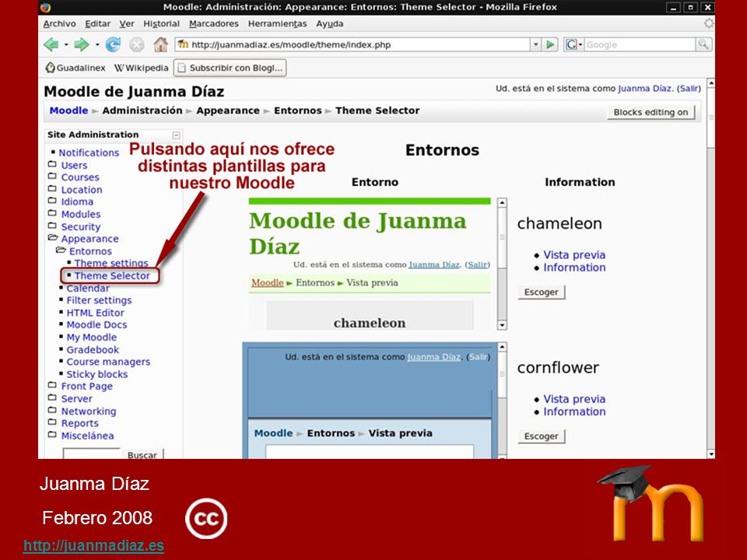
Task: Open the Wikipedia bookmark
Action: tap(141, 68)
